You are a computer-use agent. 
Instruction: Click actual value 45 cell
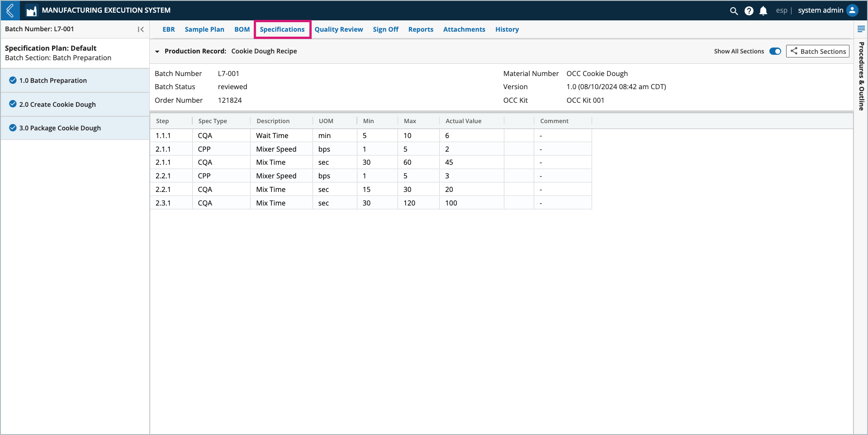click(472, 163)
